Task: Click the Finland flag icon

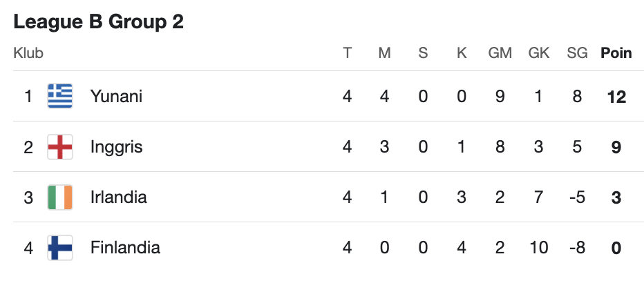Action: [x=60, y=248]
